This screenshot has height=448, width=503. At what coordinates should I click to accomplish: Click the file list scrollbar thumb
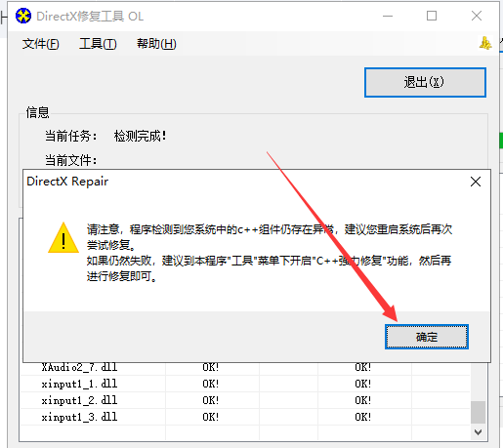(x=478, y=412)
